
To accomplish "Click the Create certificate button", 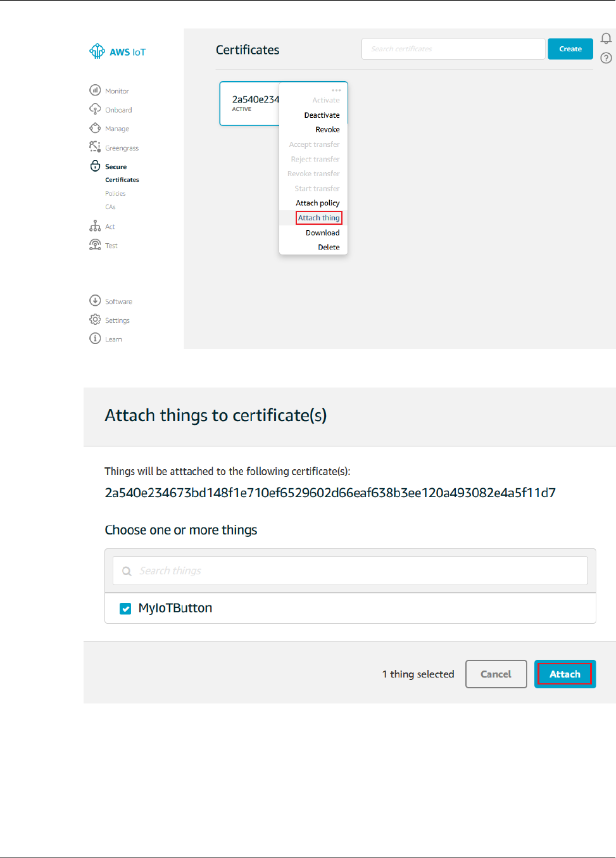I will point(570,49).
